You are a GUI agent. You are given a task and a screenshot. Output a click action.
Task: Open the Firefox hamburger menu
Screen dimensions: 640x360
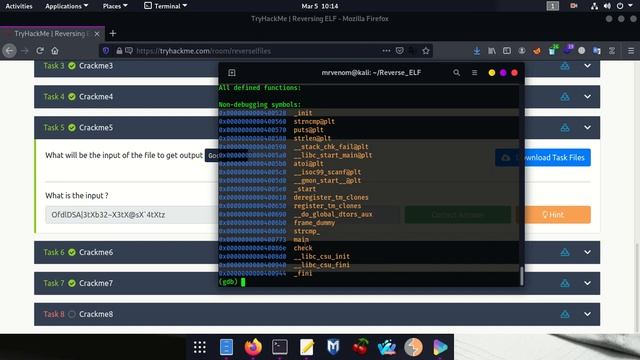(x=631, y=51)
